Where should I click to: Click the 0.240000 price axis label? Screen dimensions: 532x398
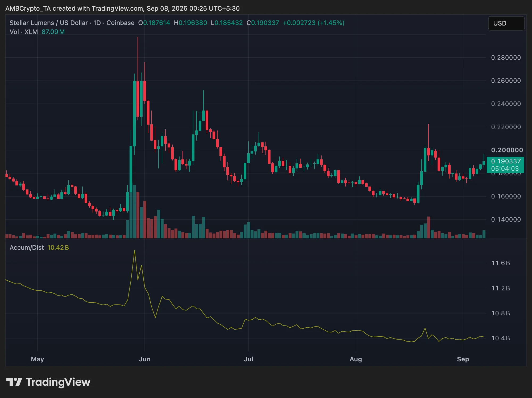point(506,104)
